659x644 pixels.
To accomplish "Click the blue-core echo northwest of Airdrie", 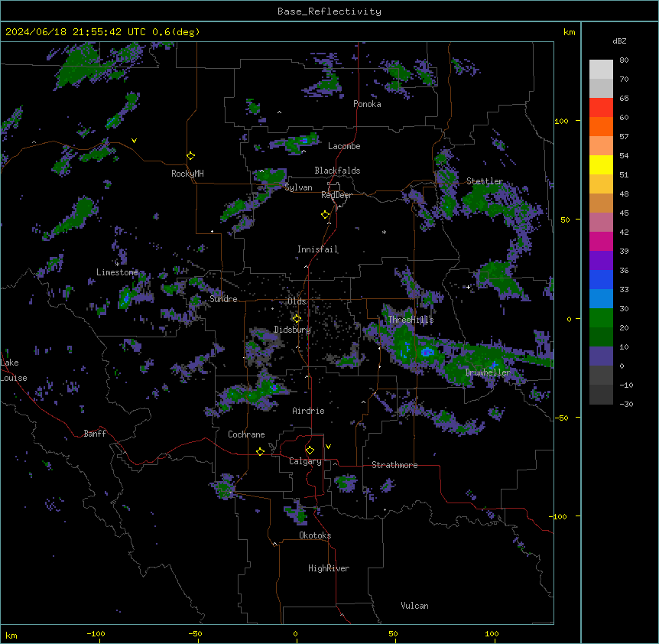I will [x=274, y=387].
